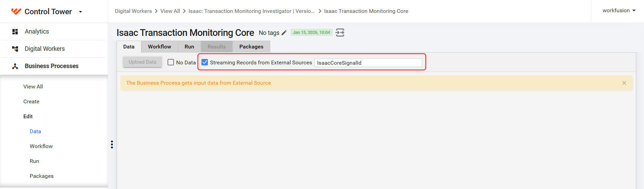Click Isaac Transaction Monitoring Core breadcrumb
644x189 pixels.
[366, 11]
